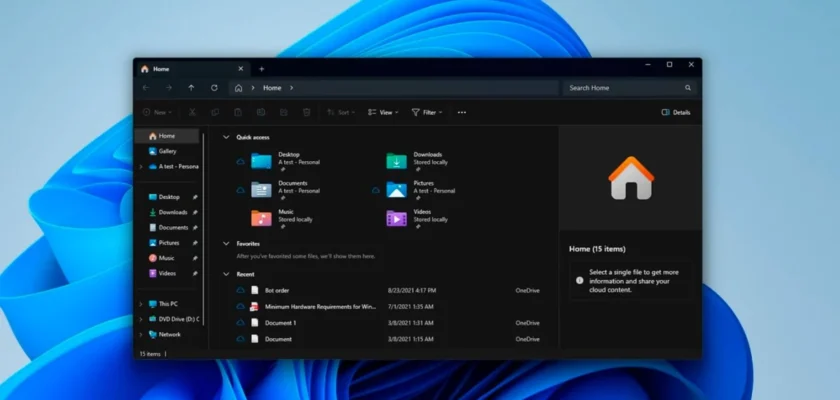Open the Filter dropdown menu
The image size is (840, 400).
click(x=427, y=112)
